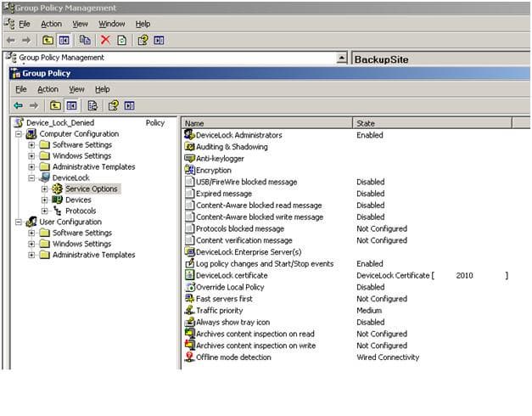532x416 pixels.
Task: Select the Expired message row
Action: 224,194
